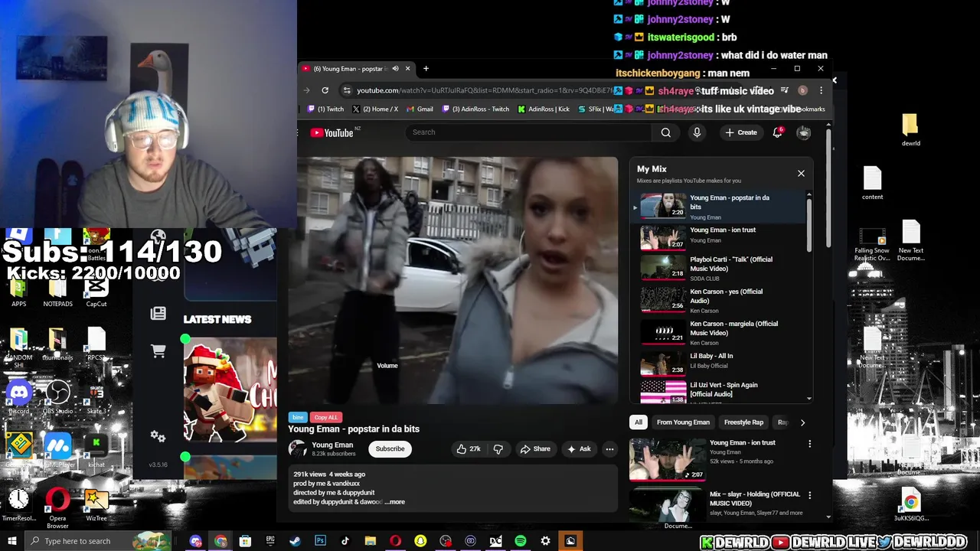The image size is (980, 551).
Task: Select From Young Eman filter chip
Action: 683,422
